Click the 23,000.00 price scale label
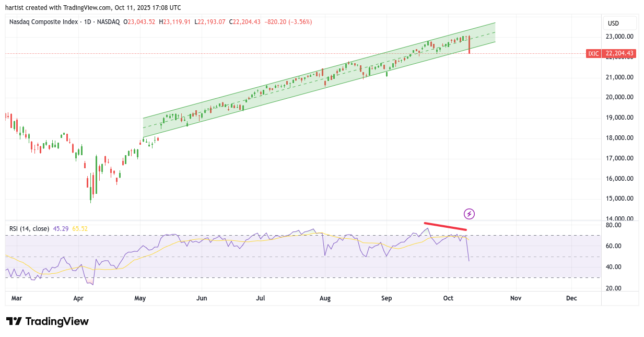The height and width of the screenshot is (337, 644). (619, 37)
